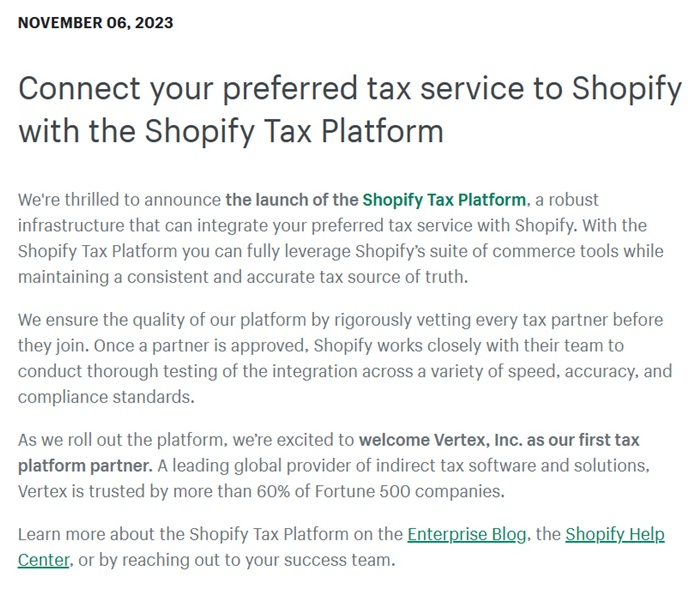Click the "We're thrilled to announce" text
Screen dimensions: 696x592
pyautogui.click(x=119, y=200)
